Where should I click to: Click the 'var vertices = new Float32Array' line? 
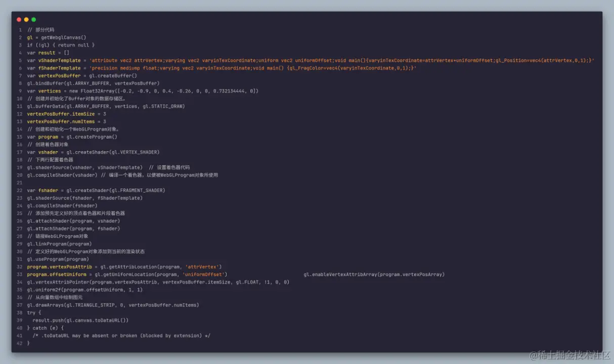[143, 91]
